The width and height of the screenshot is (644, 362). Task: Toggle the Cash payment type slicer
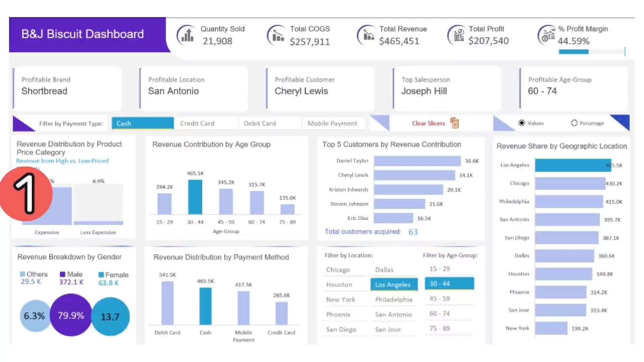(x=143, y=123)
